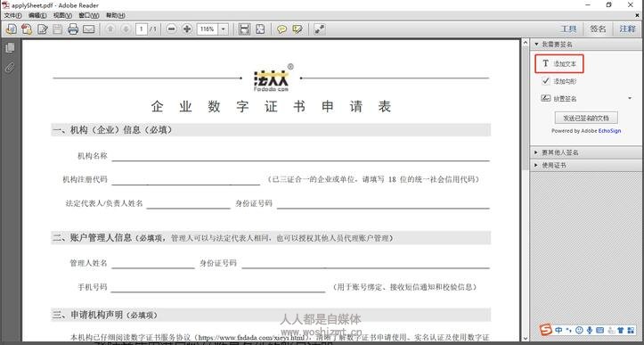This screenshot has width=644, height=345.
Task: Open the 工具 pane tab
Action: (569, 29)
